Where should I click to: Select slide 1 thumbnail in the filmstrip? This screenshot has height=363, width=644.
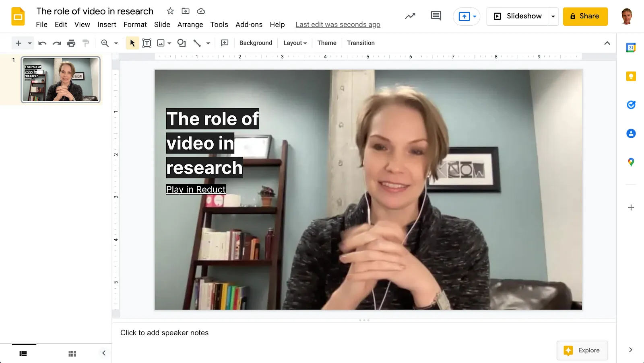point(61,80)
